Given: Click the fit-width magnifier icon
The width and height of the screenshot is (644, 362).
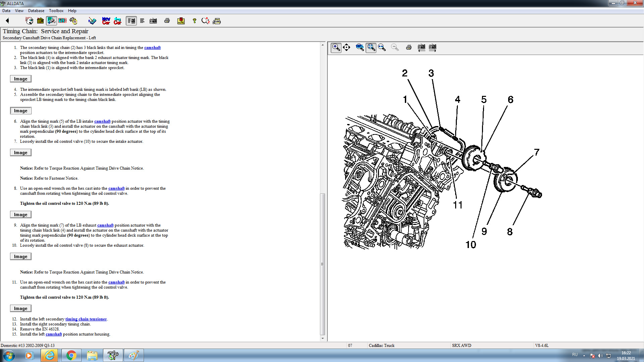Looking at the screenshot, I should tap(382, 47).
